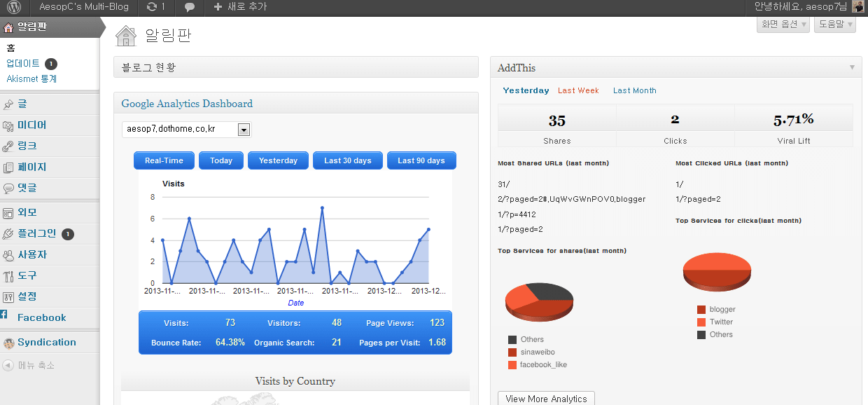The width and height of the screenshot is (868, 405).
Task: Click the Google Analytics Dashboard title
Action: 187,104
